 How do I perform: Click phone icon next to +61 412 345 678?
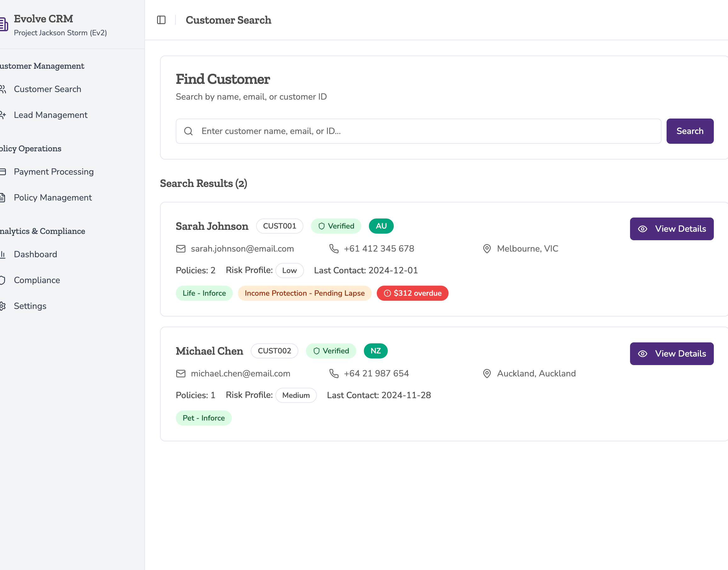pyautogui.click(x=334, y=249)
